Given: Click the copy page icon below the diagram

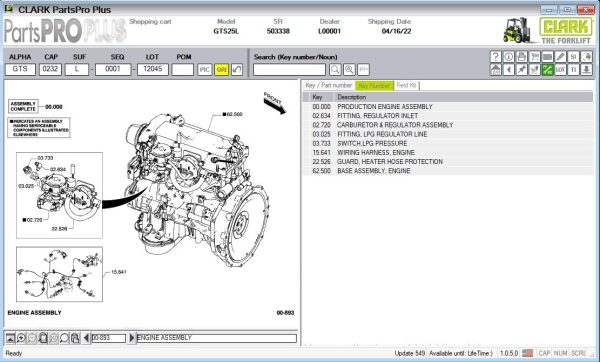Looking at the screenshot, I should [x=75, y=338].
